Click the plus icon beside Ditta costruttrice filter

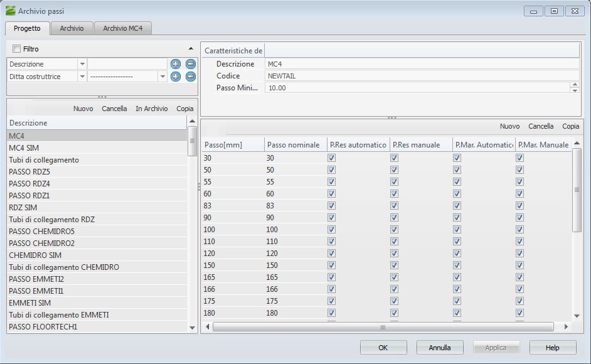pyautogui.click(x=176, y=76)
